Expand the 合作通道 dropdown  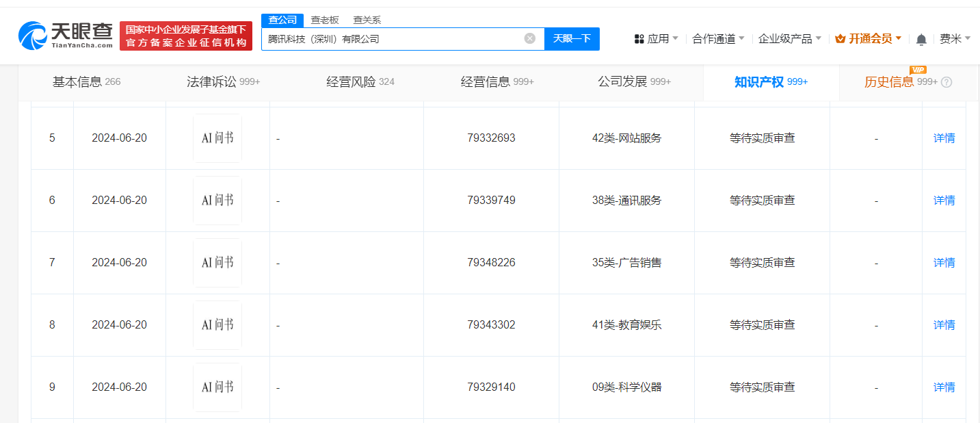pyautogui.click(x=715, y=39)
